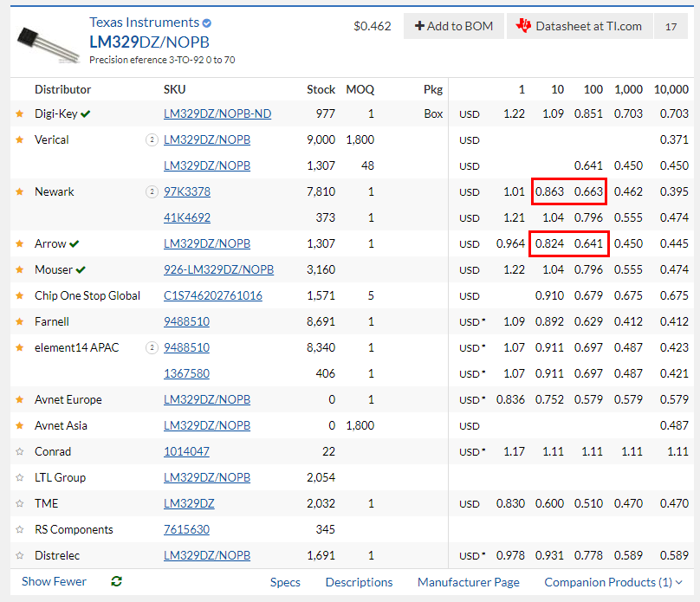Toggle favorite star for Chip One Stop Global
700x602 pixels.
(x=20, y=296)
